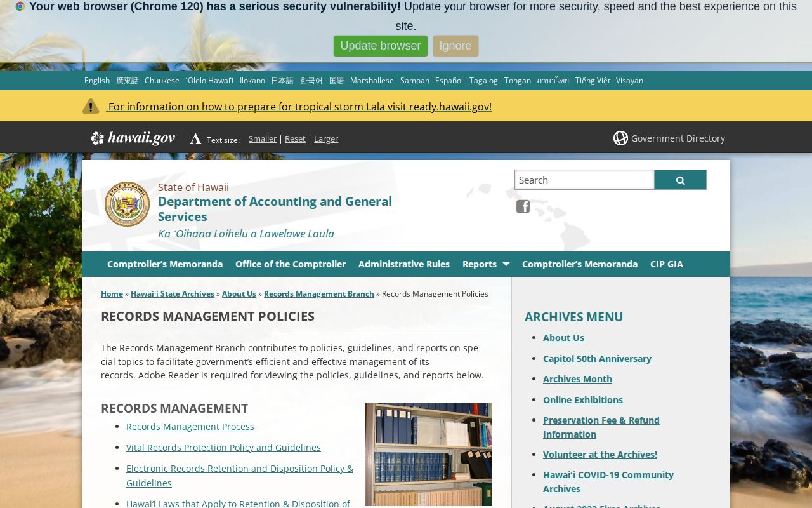Open Preservation Fee & Refund Information
Screen dimensions: 812x508
(601, 427)
